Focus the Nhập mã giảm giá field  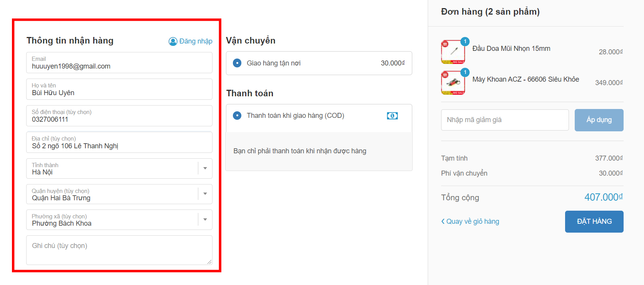coord(505,120)
